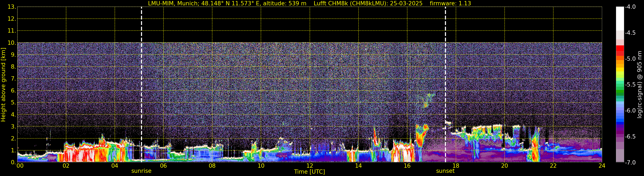The width and height of the screenshot is (644, 176).
Task: Click the 'Height above ground [km]' axis label
Action: 3,85
